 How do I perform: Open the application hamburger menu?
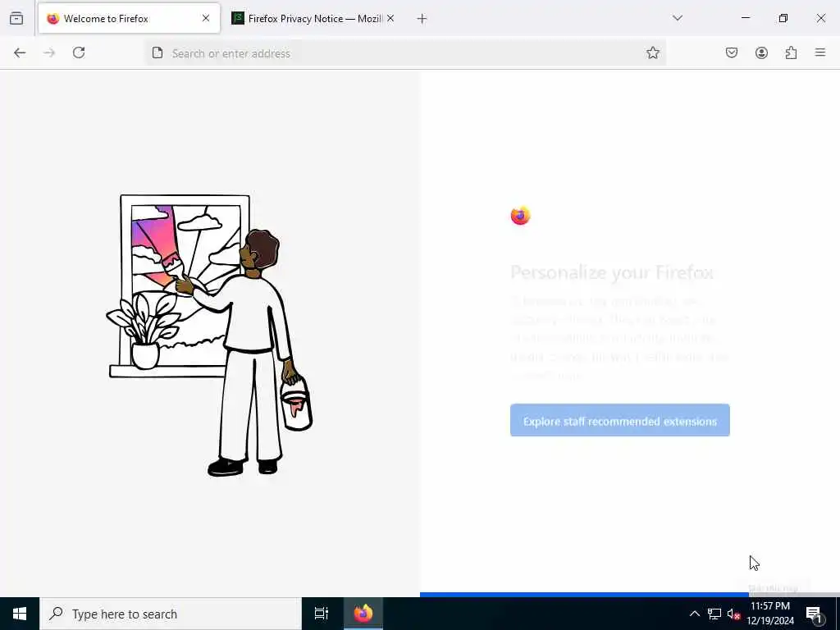(x=820, y=52)
